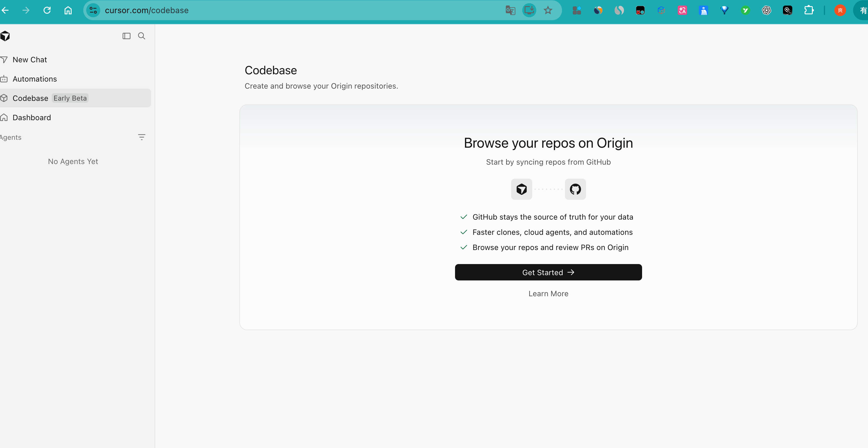Viewport: 868px width, 448px height.
Task: Click the Codebase page heading
Action: pyautogui.click(x=271, y=70)
